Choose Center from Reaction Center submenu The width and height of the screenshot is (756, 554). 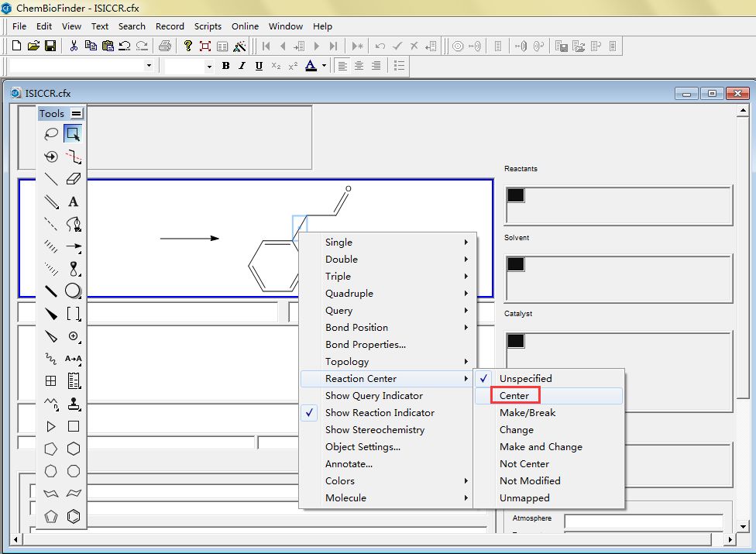(549, 396)
